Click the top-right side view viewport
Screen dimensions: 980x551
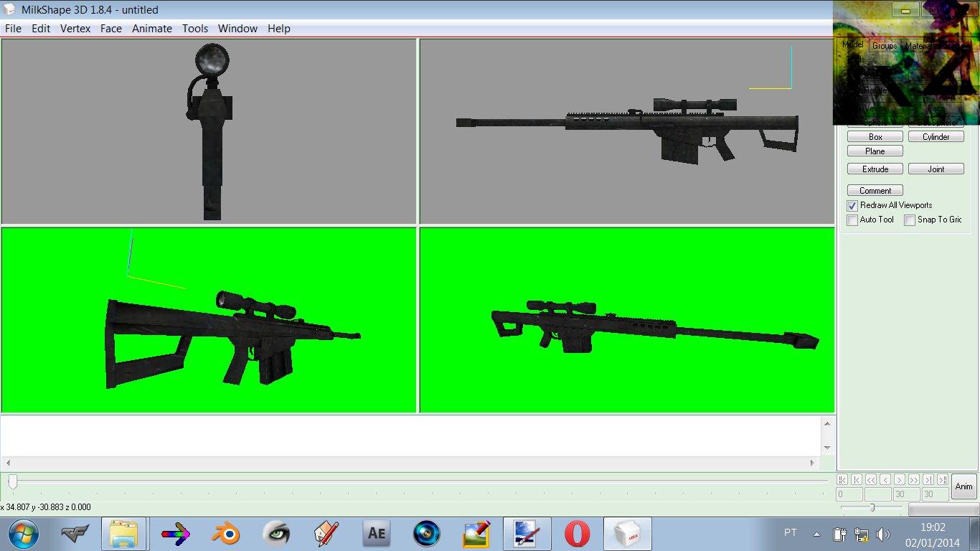[x=627, y=131]
